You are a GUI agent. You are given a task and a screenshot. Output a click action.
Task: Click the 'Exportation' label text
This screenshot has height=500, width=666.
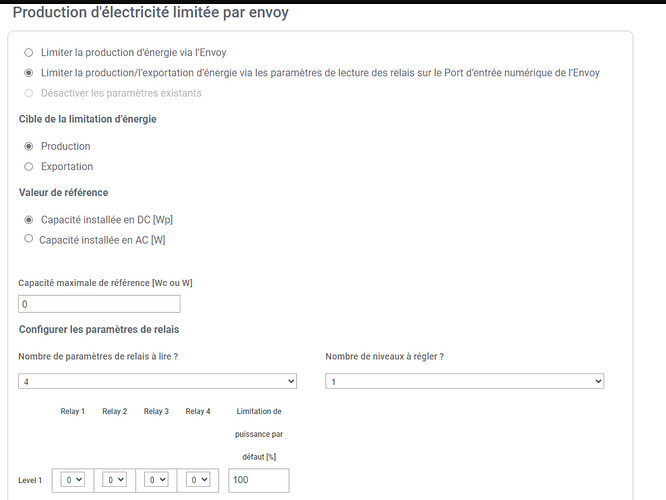(x=67, y=167)
